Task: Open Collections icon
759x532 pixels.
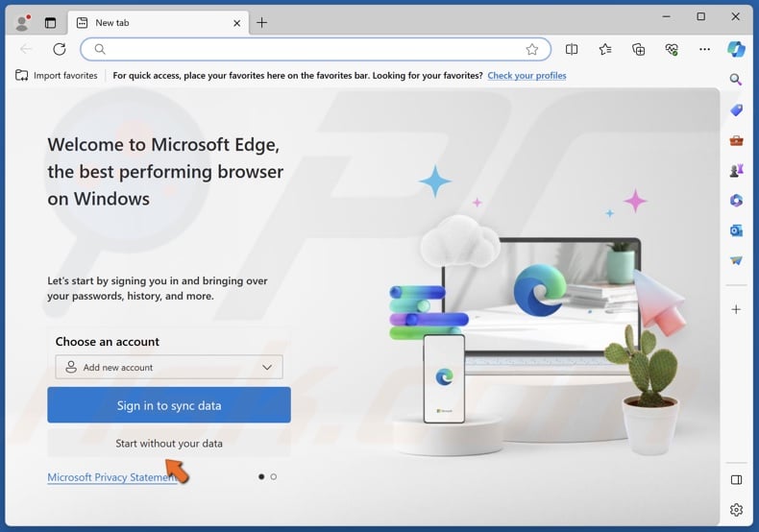Action: pos(639,49)
